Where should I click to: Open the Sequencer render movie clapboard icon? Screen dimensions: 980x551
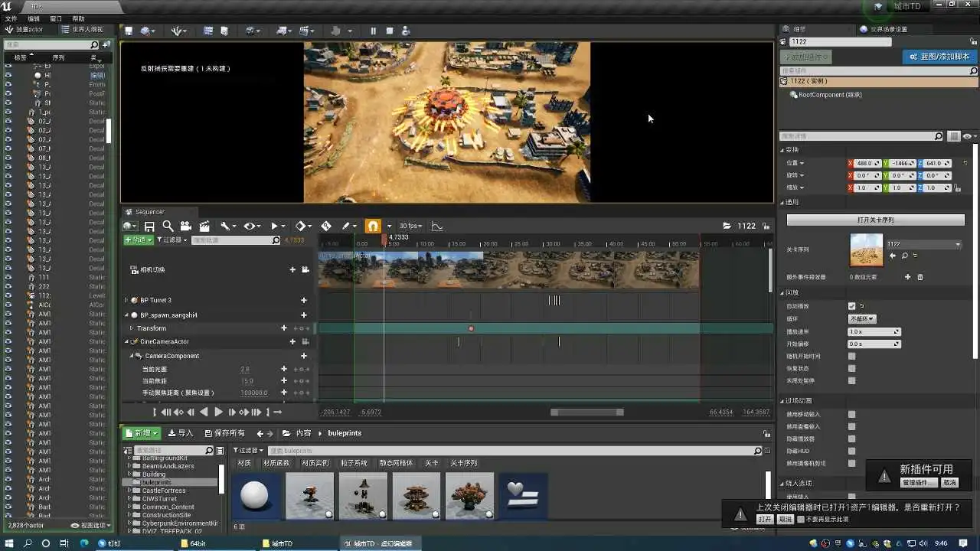click(204, 227)
